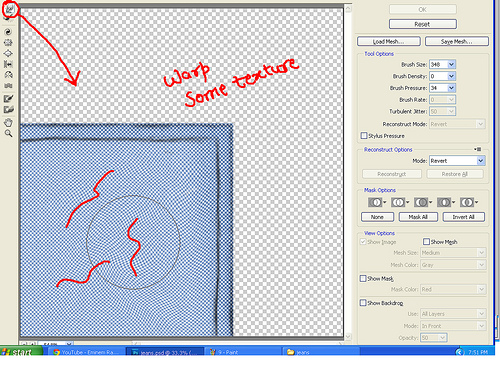Select the Pucker tool
This screenshot has height=371, width=500.
[x=8, y=43]
